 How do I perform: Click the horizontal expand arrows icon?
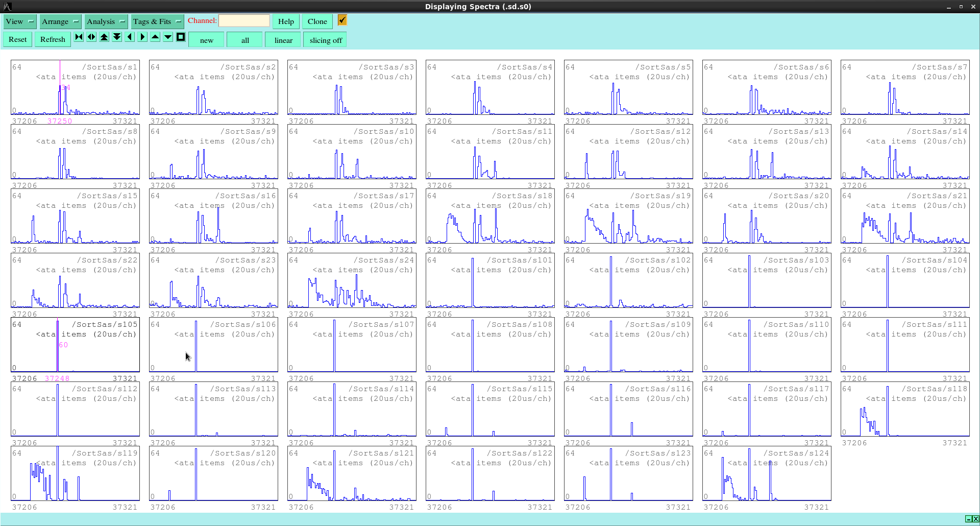[x=91, y=37]
